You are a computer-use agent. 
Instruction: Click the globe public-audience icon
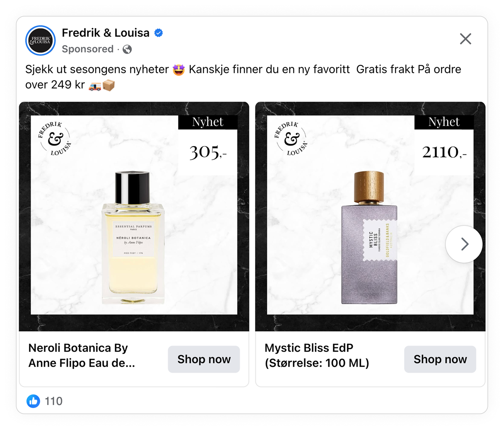click(x=127, y=49)
